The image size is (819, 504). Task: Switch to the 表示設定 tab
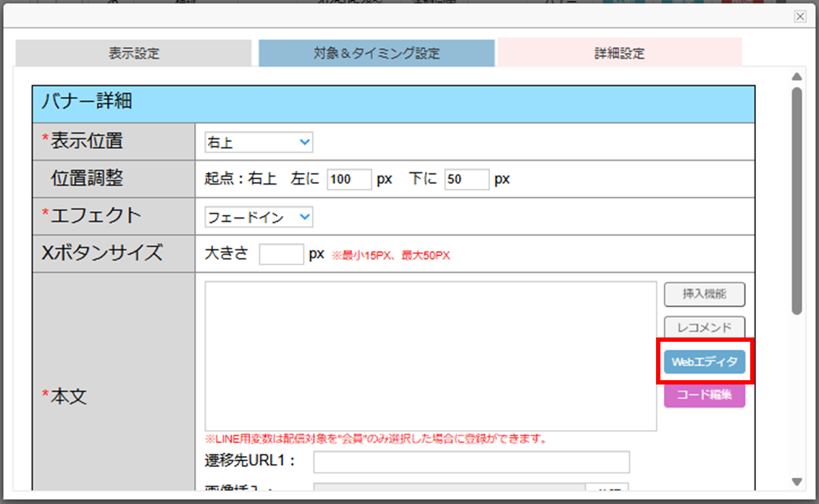point(134,54)
